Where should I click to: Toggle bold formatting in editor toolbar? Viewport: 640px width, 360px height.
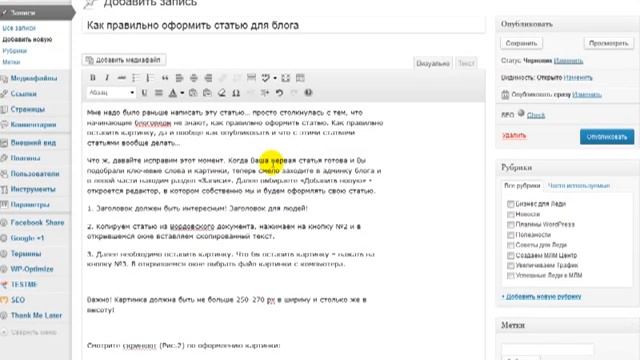pos(93,78)
